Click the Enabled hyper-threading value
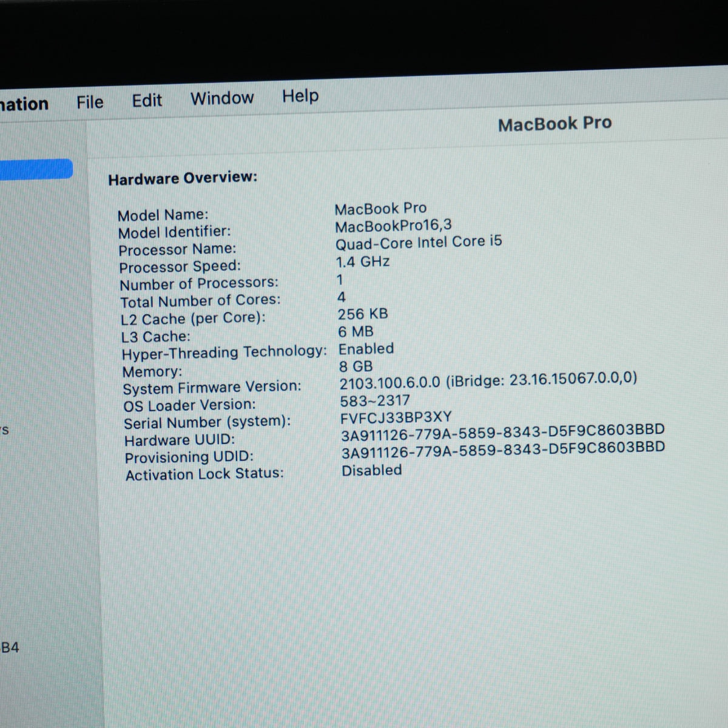The image size is (728, 728). click(366, 349)
